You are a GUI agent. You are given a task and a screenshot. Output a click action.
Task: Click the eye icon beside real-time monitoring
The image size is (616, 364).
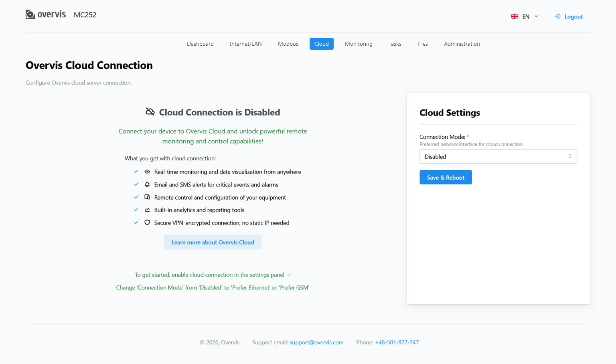[x=147, y=172]
